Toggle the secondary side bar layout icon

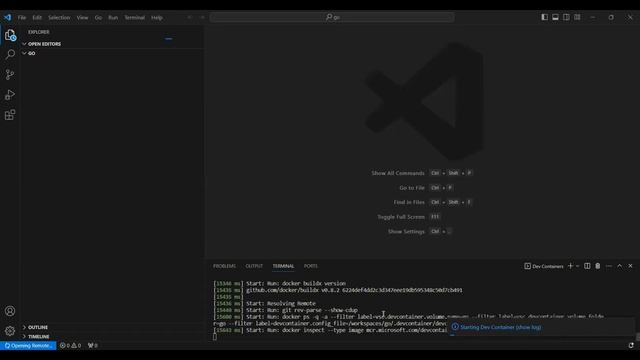[x=567, y=17]
